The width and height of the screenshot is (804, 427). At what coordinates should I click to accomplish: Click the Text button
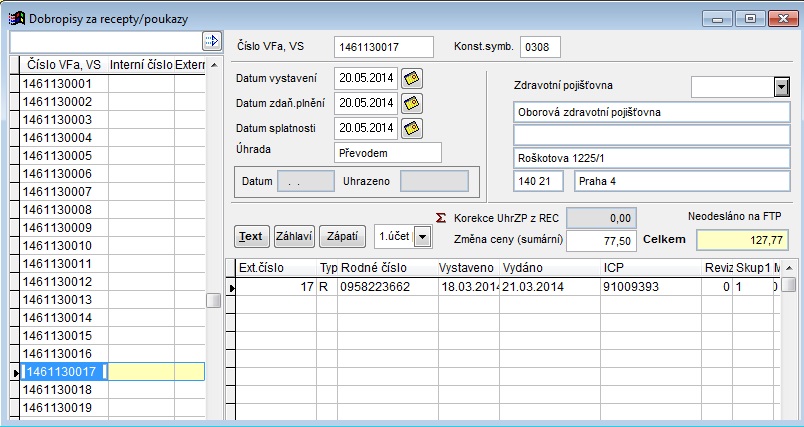pyautogui.click(x=251, y=236)
